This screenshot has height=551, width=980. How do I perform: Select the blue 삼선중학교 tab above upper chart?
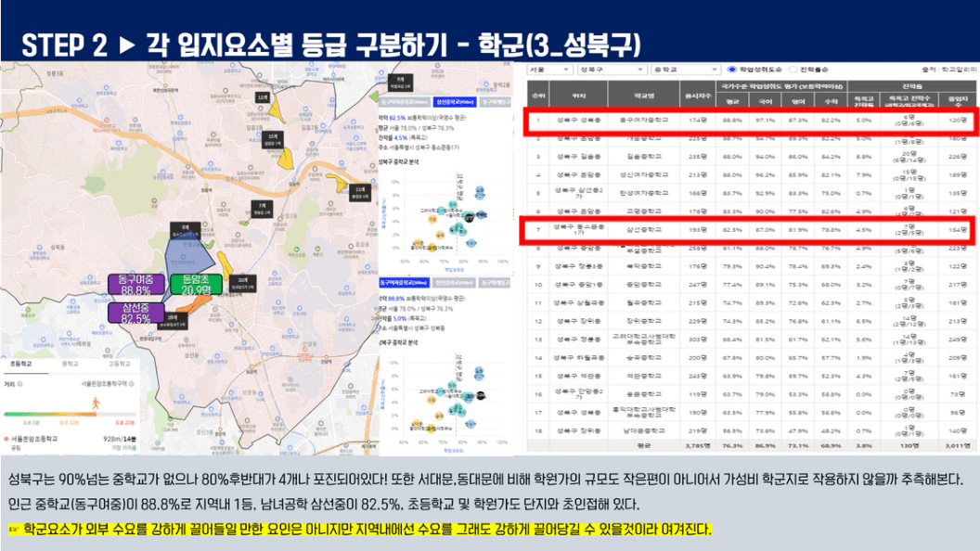point(455,102)
